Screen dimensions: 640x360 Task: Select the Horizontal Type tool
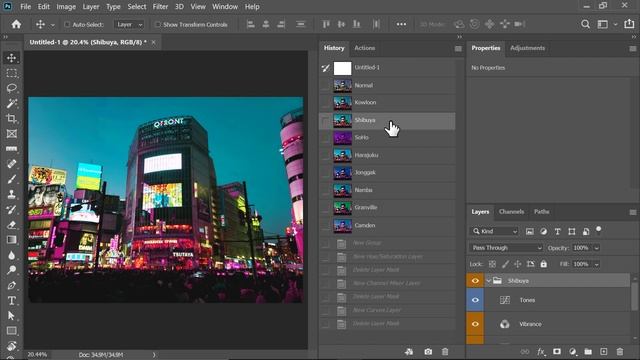pos(11,300)
